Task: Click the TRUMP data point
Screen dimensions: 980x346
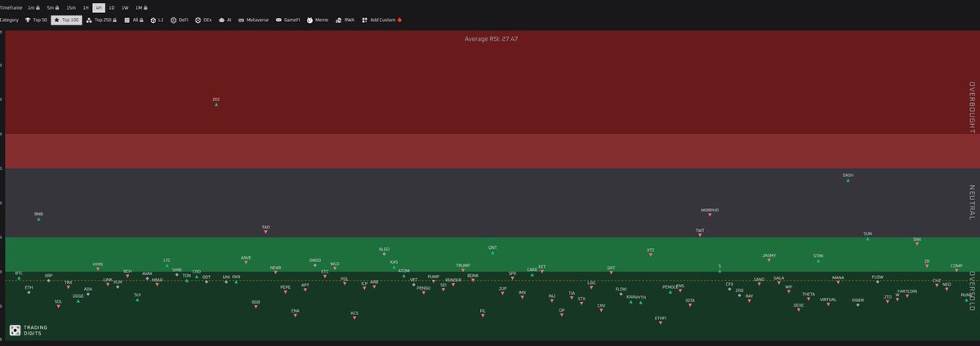Action: 463,270
